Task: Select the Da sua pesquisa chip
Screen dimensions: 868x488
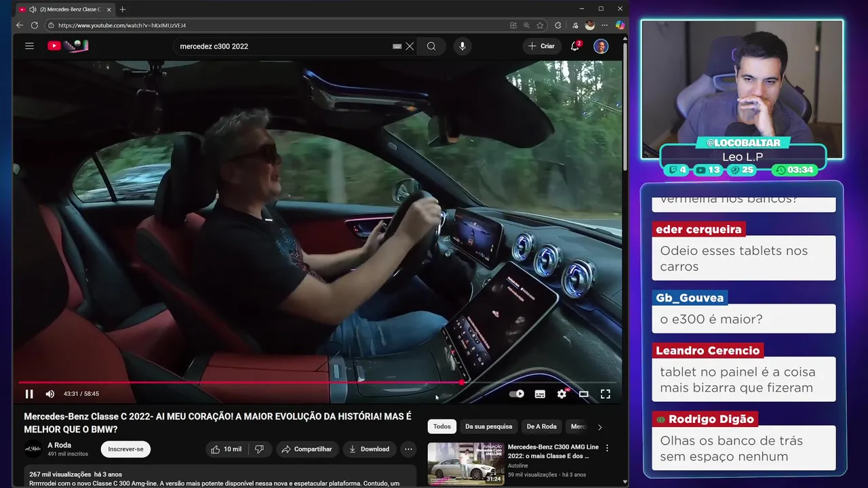Action: tap(488, 426)
